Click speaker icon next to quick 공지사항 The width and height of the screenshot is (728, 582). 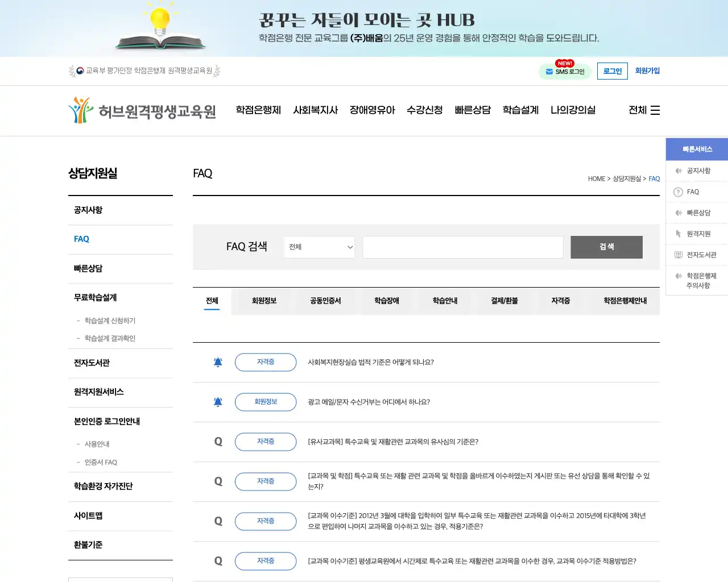[x=678, y=171]
